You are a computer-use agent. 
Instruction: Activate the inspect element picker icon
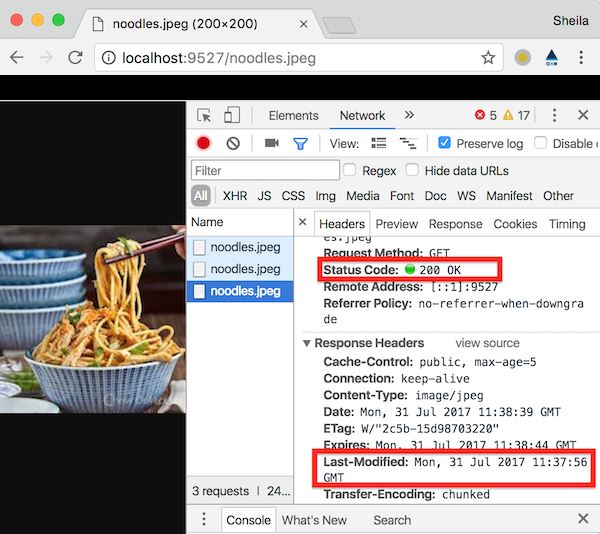[x=204, y=115]
